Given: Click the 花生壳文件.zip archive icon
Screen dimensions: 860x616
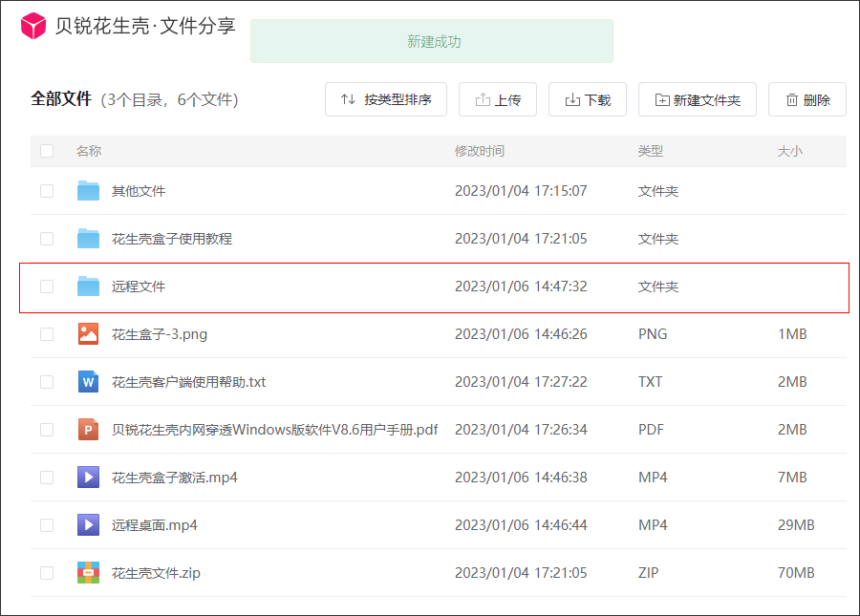Looking at the screenshot, I should (x=89, y=573).
